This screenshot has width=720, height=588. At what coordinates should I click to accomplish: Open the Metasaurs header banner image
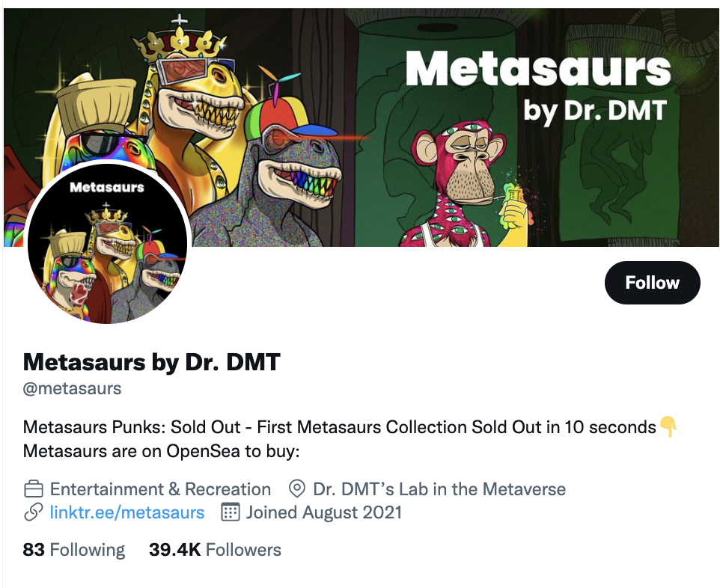click(x=361, y=128)
